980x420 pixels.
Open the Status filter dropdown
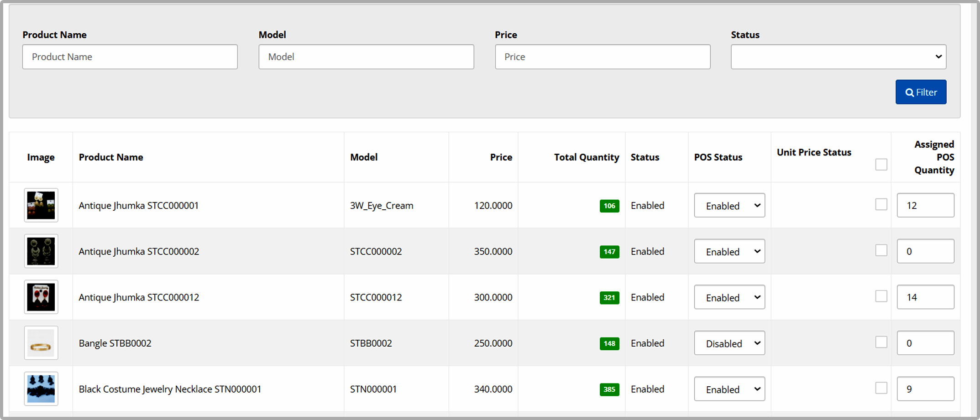tap(839, 57)
